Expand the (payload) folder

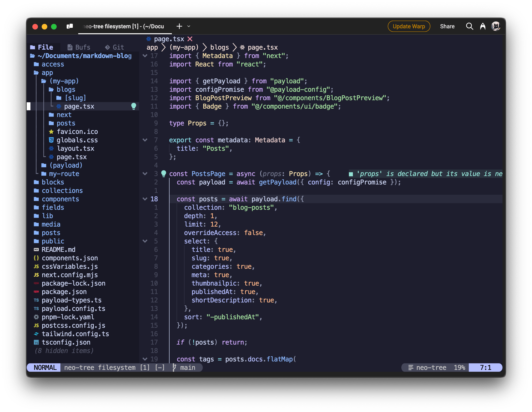click(66, 165)
